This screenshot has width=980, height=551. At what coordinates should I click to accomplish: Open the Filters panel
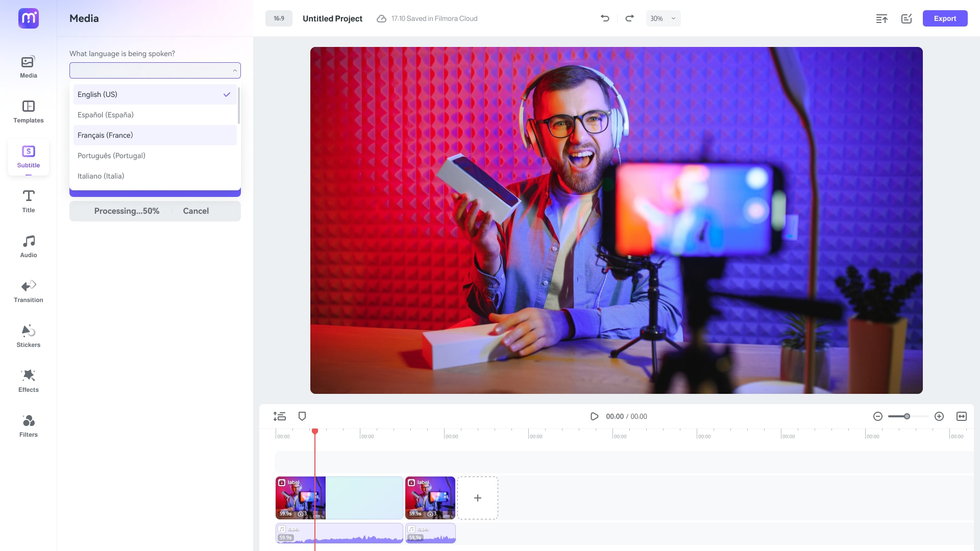pos(28,425)
